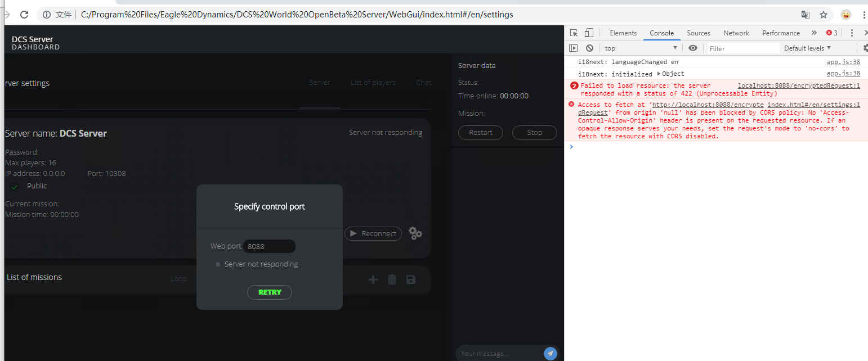
Task: Switch to List of players tab
Action: coord(373,83)
